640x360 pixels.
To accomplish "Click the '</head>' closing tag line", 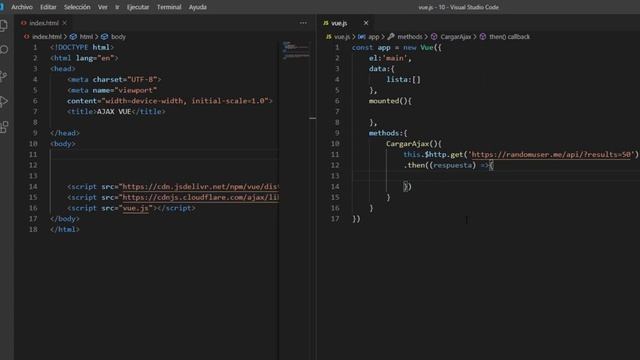I will coord(65,133).
